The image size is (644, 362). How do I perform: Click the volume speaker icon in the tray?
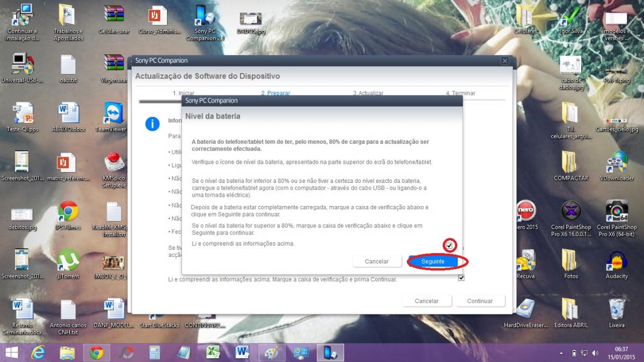click(x=594, y=353)
